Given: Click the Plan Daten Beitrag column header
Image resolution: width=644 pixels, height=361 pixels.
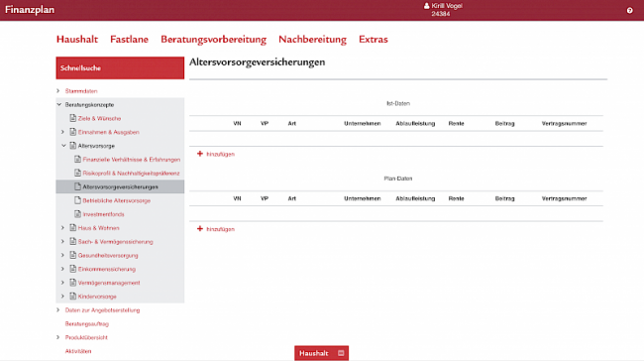Looking at the screenshot, I should pos(504,198).
